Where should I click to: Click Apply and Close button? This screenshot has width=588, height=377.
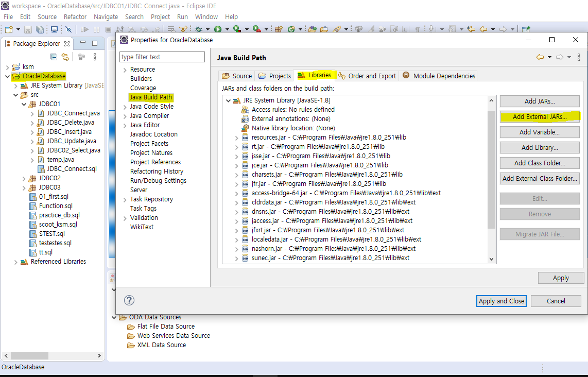tap(501, 301)
